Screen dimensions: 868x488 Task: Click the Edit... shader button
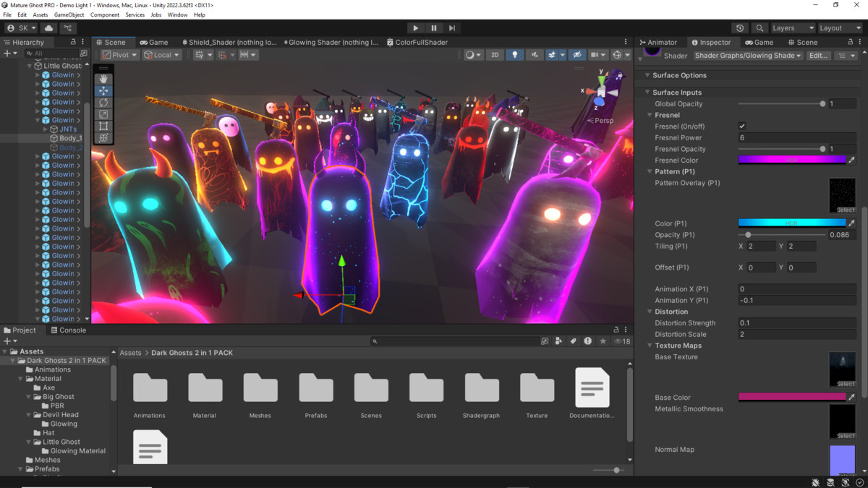pos(818,56)
